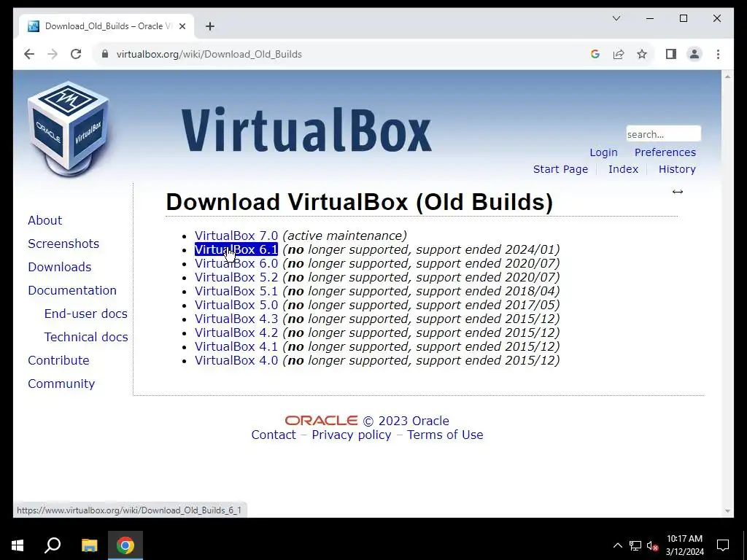747x560 pixels.
Task: Click the browser back arrow
Action: 29,54
